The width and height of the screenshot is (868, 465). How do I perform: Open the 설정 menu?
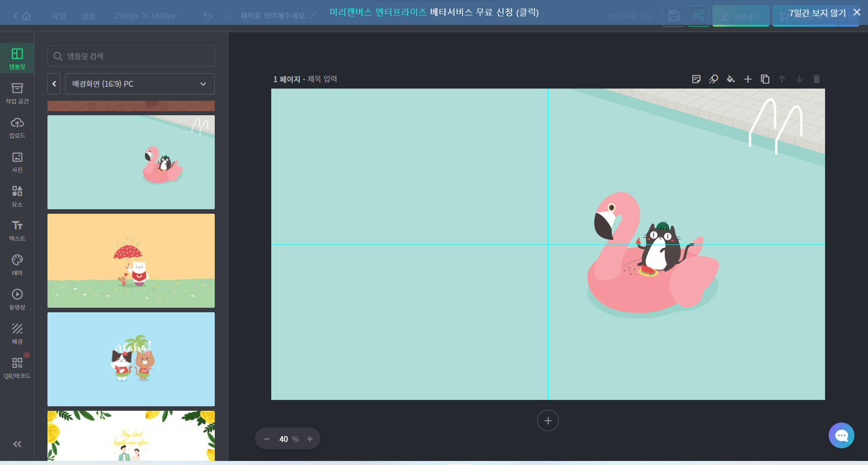89,16
